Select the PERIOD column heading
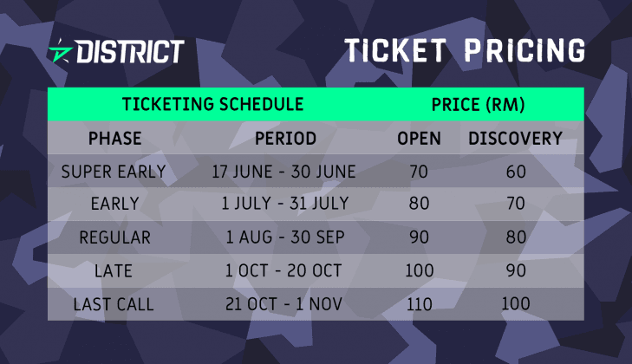 pyautogui.click(x=285, y=139)
